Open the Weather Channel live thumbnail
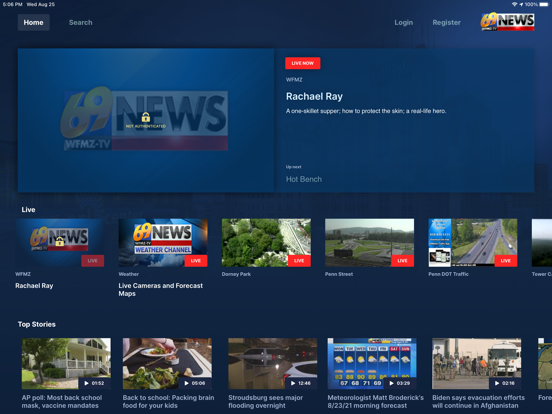The width and height of the screenshot is (552, 414). click(163, 243)
